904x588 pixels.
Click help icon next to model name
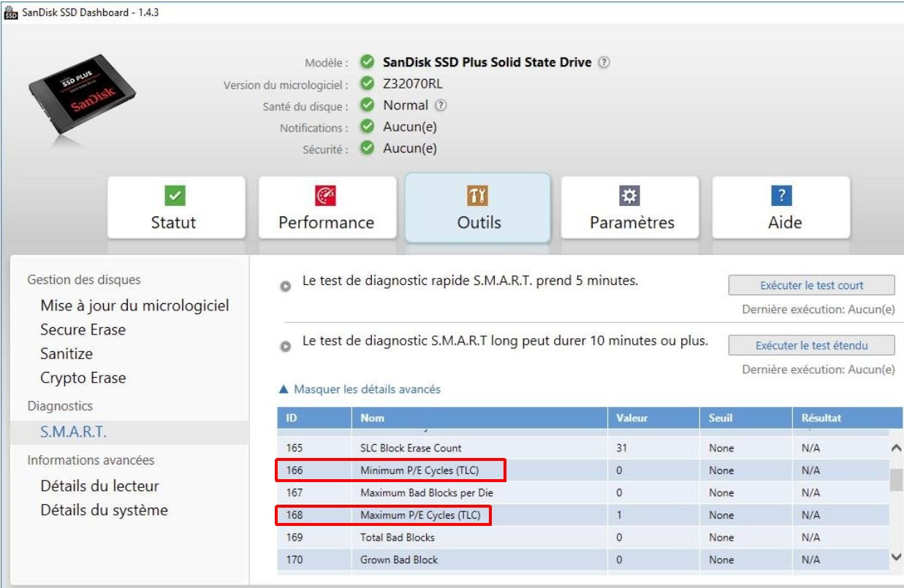tap(603, 63)
